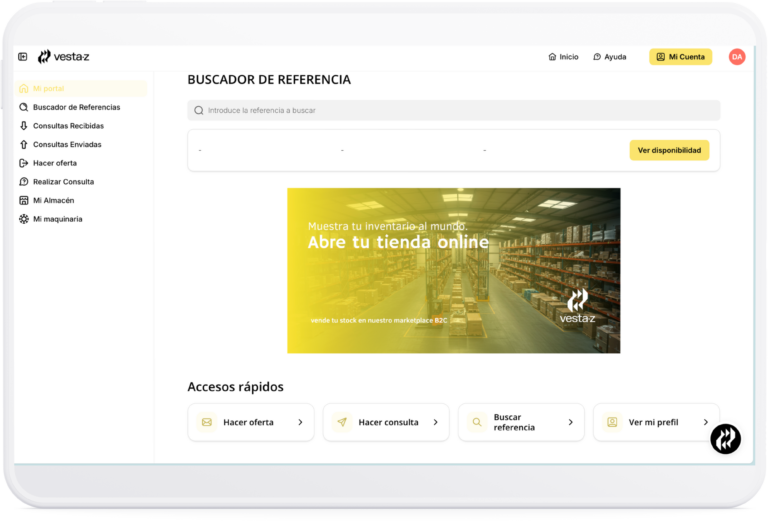
Task: Click the Consultas Enviadas upload icon
Action: [24, 144]
